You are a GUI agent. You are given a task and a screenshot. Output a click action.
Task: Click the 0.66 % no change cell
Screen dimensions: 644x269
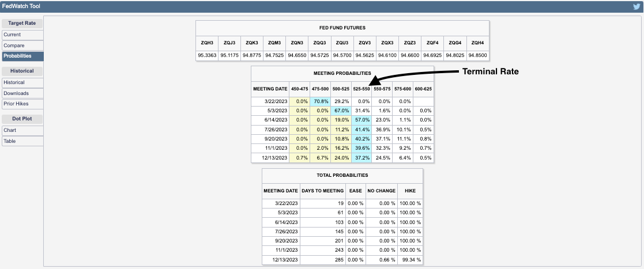click(x=382, y=260)
